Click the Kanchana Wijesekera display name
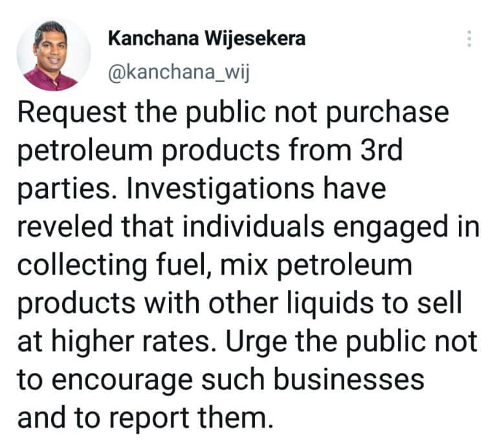497x448 pixels. tap(206, 39)
